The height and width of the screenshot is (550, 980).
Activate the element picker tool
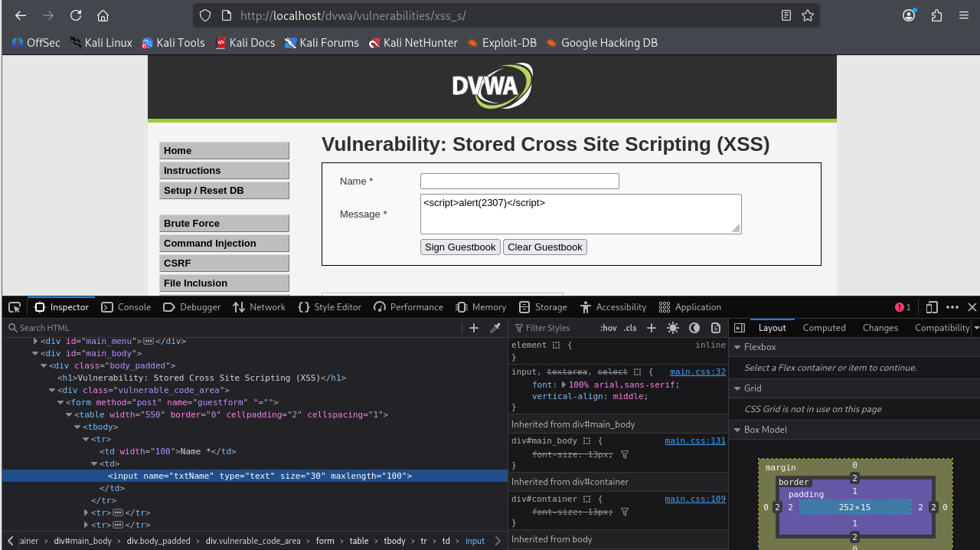pyautogui.click(x=15, y=307)
